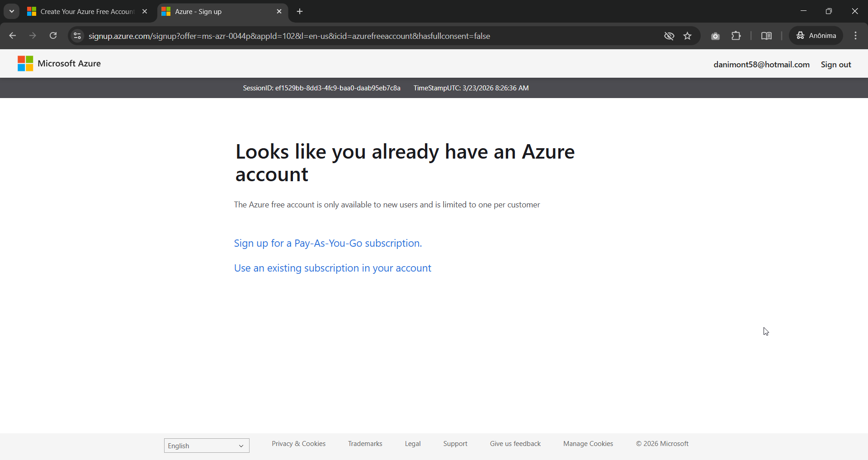The height and width of the screenshot is (460, 868).
Task: Open Trademarks footer link
Action: (x=365, y=444)
